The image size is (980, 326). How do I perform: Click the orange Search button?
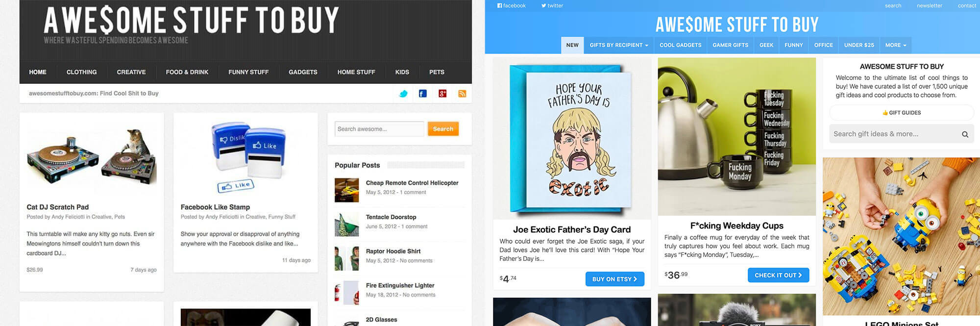pyautogui.click(x=443, y=129)
